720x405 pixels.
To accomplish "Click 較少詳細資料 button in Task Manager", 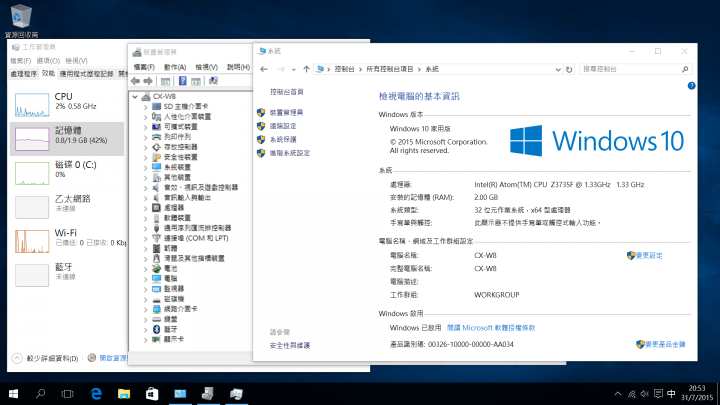I will pyautogui.click(x=45, y=358).
